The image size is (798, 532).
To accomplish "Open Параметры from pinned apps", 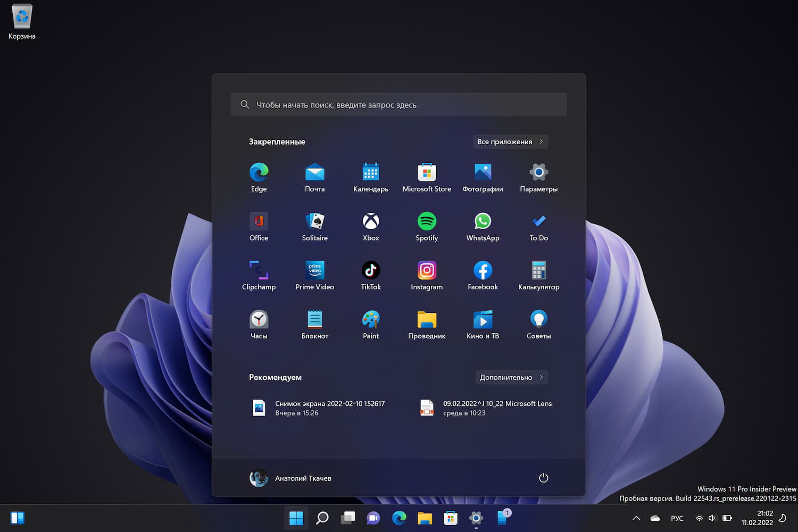I will pyautogui.click(x=539, y=178).
